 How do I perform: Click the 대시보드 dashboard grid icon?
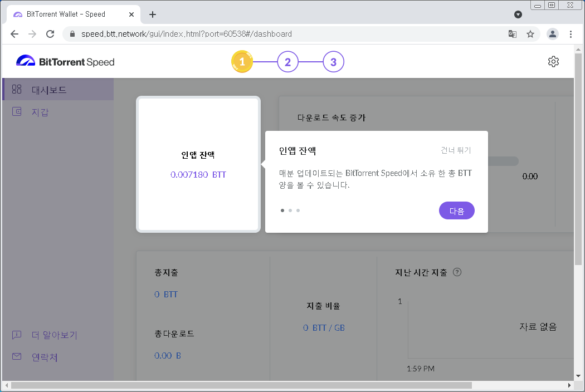pyautogui.click(x=17, y=89)
